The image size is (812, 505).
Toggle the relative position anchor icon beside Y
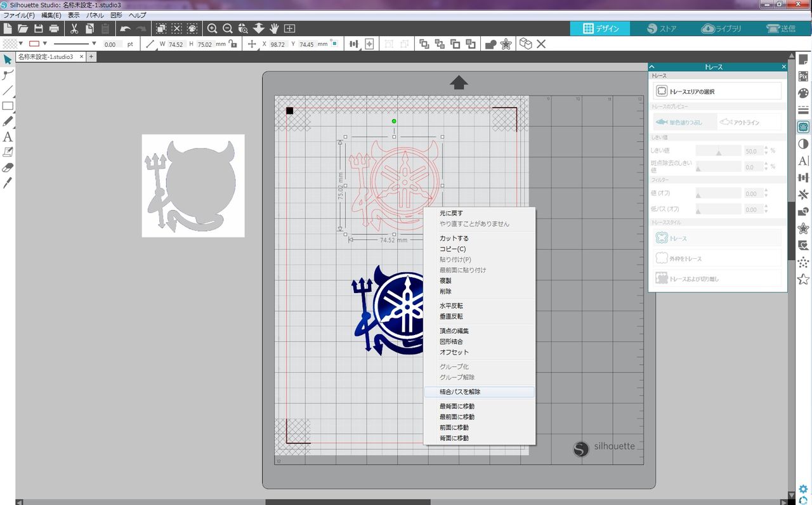pyautogui.click(x=334, y=44)
